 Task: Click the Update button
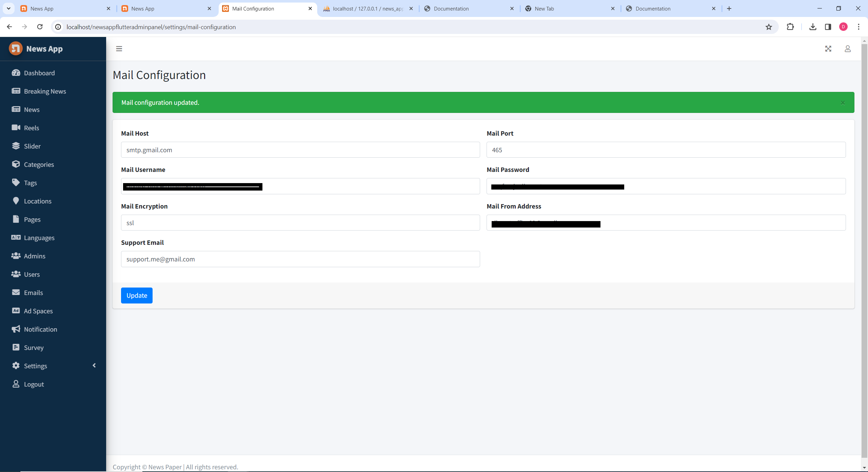(137, 295)
